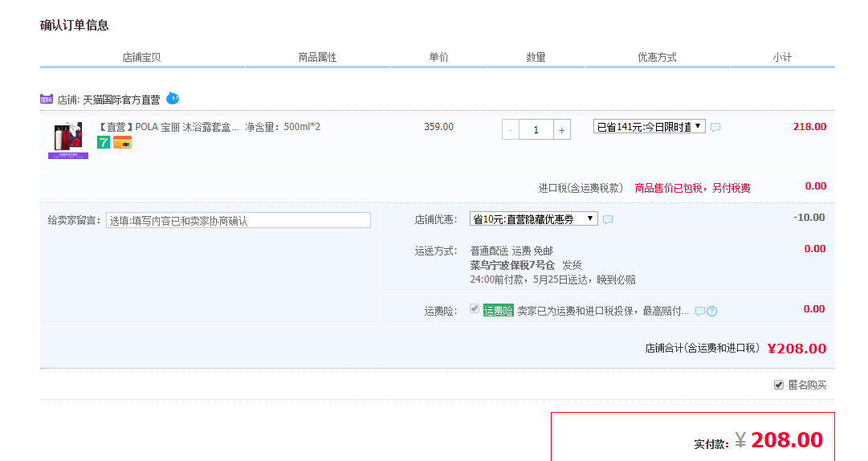Click the 218.00 subtotal amount

coord(809,127)
